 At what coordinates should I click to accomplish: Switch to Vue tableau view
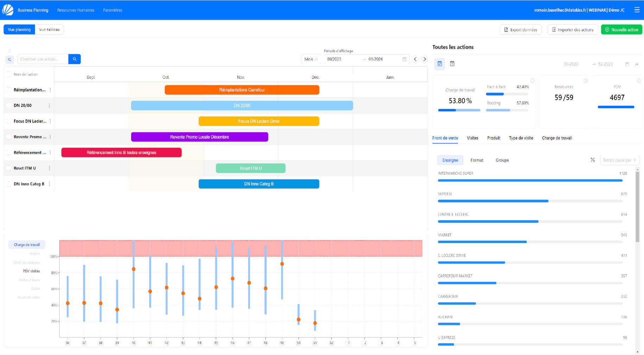pos(49,30)
